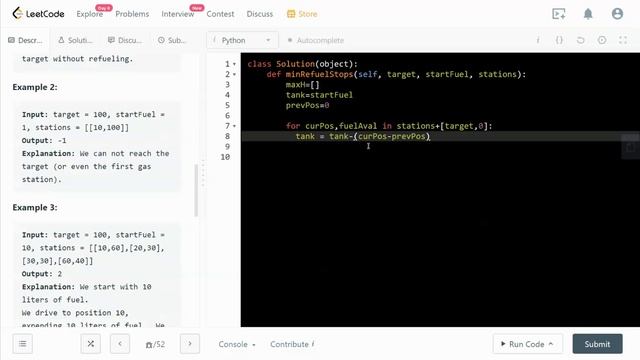Go to next problem arrow
Image resolution: width=640 pixels, height=360 pixels.
[x=190, y=344]
